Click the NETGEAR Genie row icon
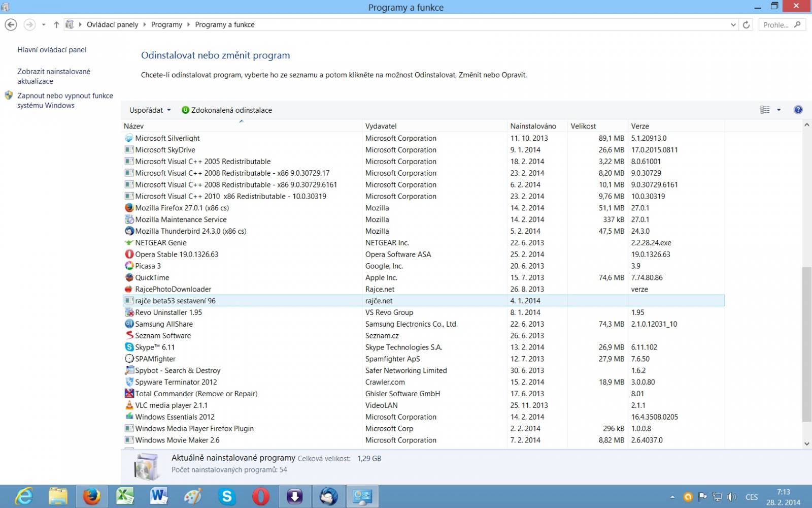Screen dimensions: 812x508 tap(129, 243)
